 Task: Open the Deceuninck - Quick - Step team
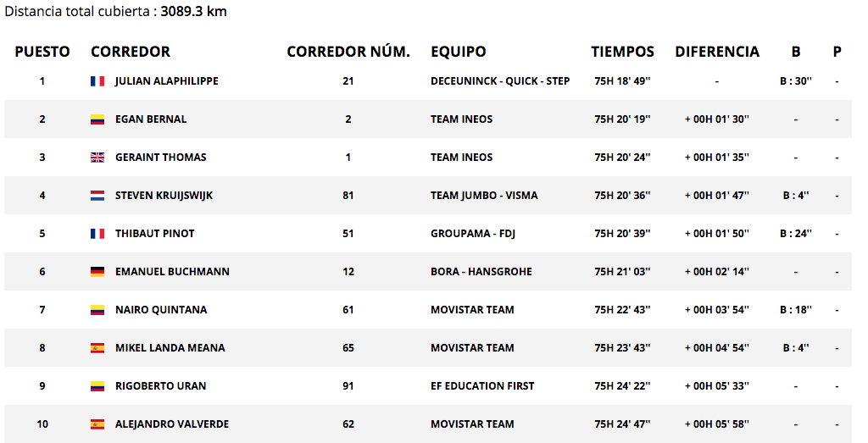point(500,81)
